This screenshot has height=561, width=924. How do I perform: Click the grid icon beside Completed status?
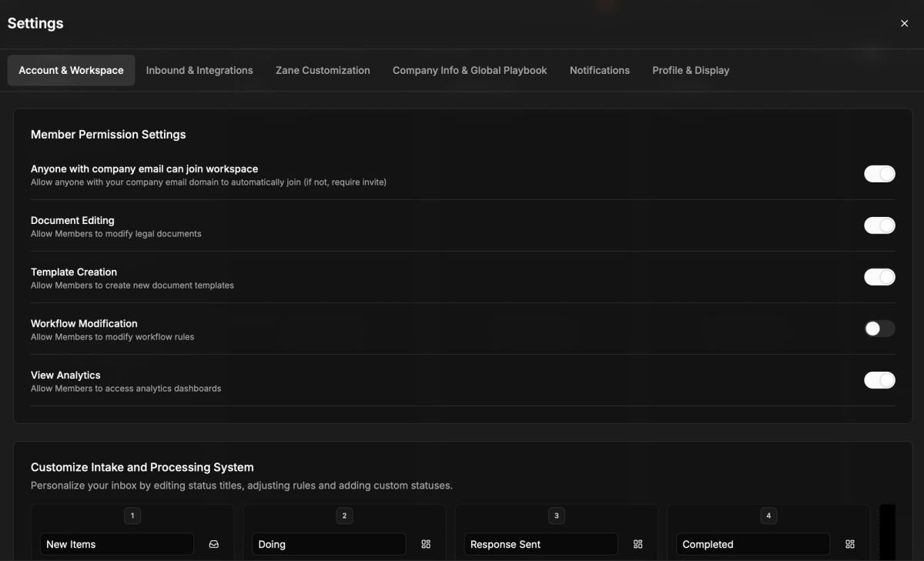click(x=850, y=544)
